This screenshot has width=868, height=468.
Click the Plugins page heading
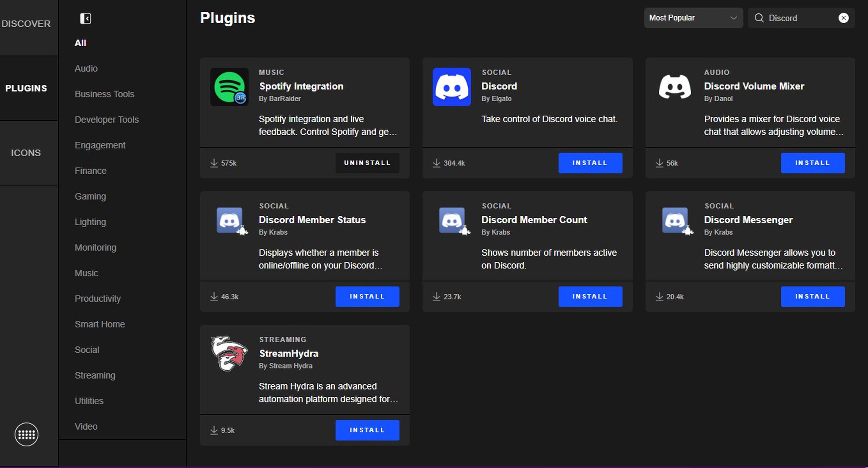point(227,18)
